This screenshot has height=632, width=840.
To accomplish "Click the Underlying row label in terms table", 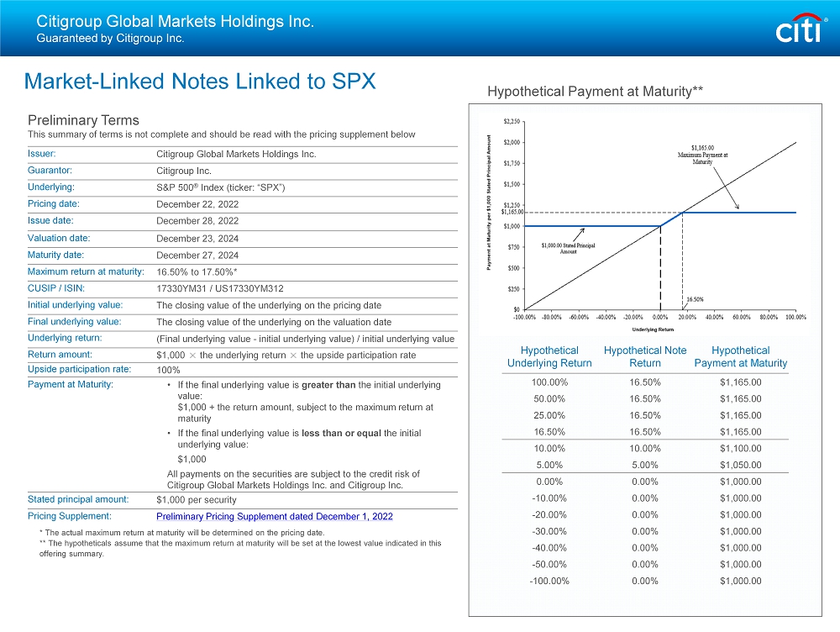I will [50, 187].
